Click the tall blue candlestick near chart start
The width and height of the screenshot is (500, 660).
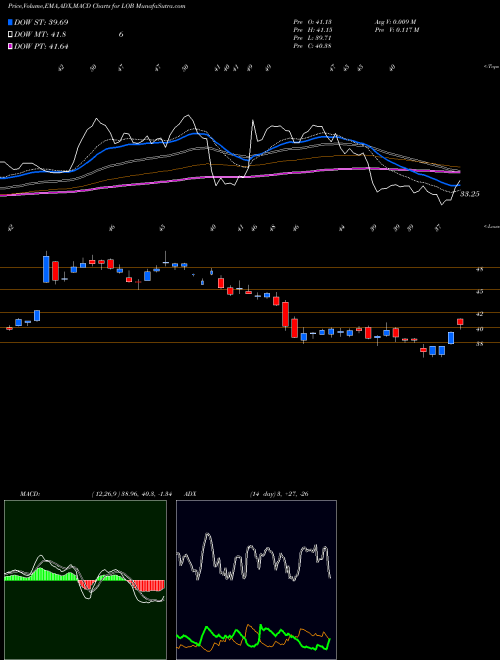tap(46, 269)
